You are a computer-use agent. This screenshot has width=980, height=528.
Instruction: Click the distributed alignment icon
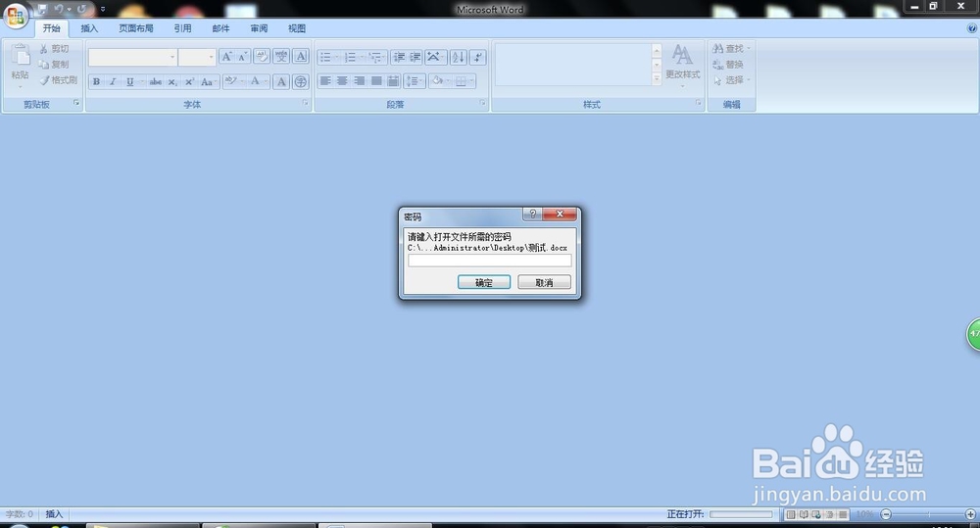[x=393, y=81]
